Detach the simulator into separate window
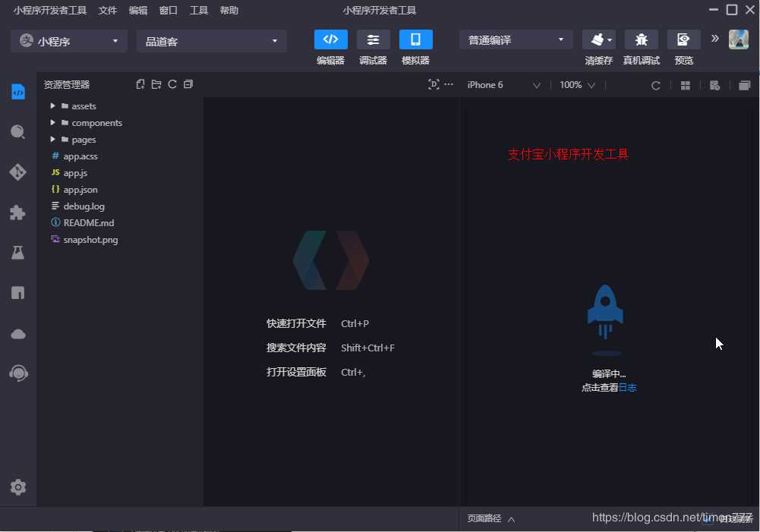 point(745,86)
